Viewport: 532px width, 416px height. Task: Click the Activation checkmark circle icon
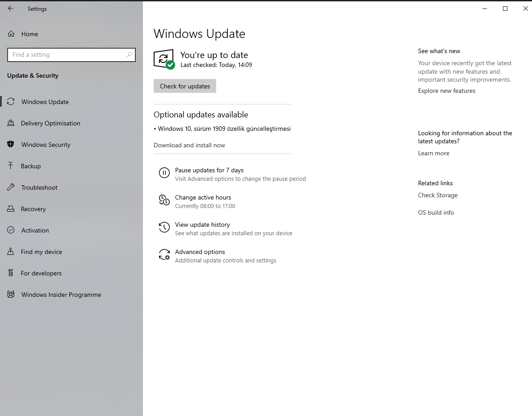point(11,230)
